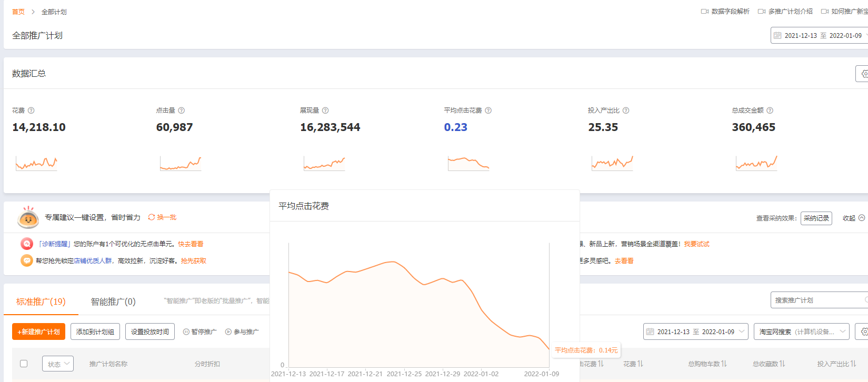This screenshot has height=382, width=868.
Task: Open the 状态 filter dropdown
Action: (57, 364)
